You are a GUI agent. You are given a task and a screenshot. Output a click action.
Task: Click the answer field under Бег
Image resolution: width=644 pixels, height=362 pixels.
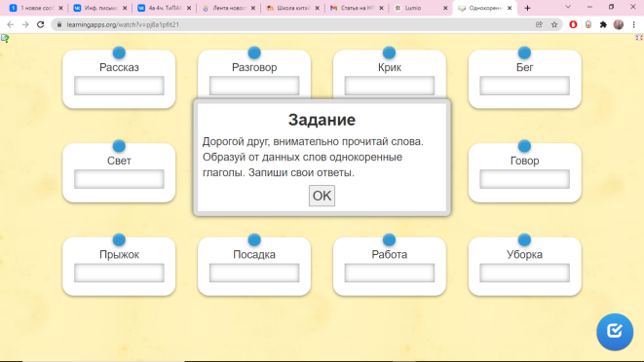pos(524,86)
